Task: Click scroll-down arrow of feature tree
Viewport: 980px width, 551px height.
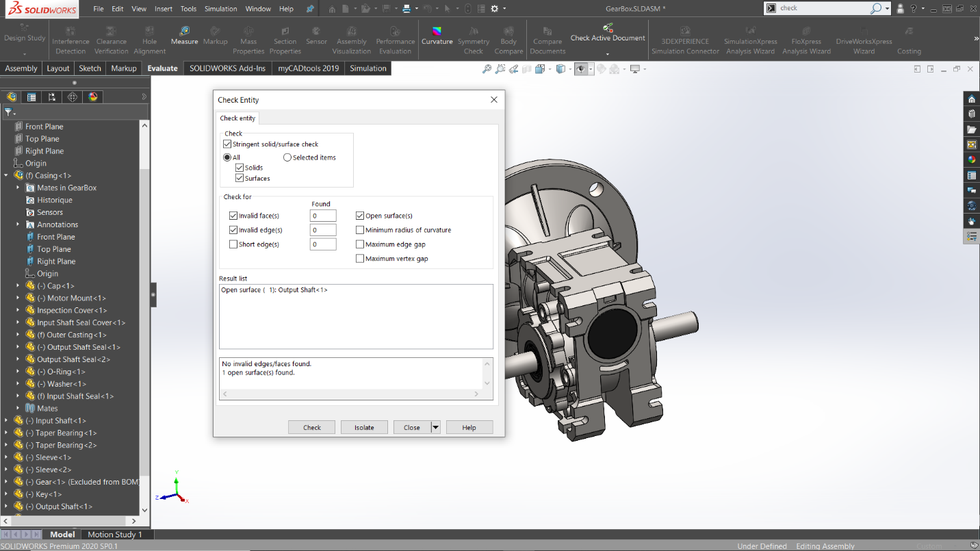Action: pyautogui.click(x=144, y=511)
